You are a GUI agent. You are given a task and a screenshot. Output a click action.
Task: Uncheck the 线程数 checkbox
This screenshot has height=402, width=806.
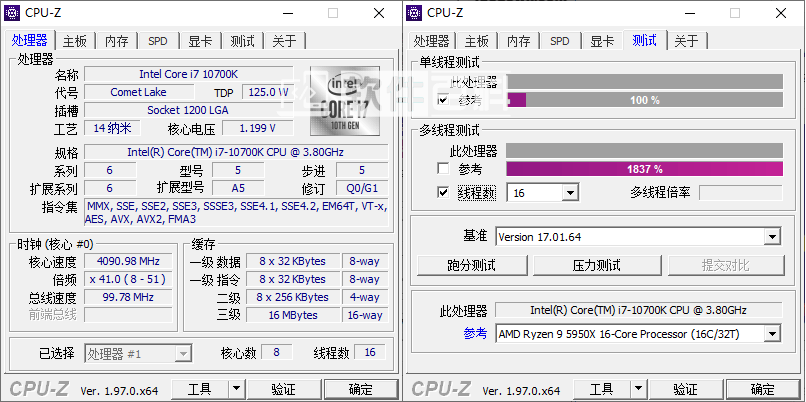443,192
